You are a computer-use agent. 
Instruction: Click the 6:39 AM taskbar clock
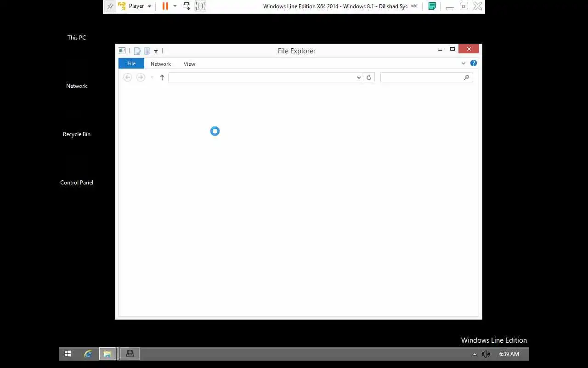click(509, 354)
